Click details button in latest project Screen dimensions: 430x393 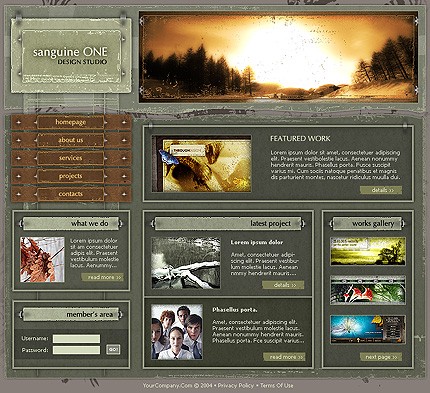283,285
